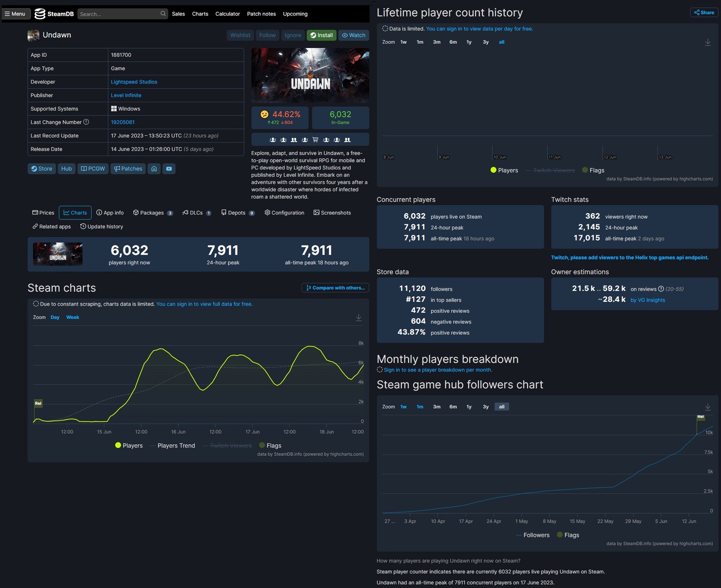Viewport: 721px width, 588px height.
Task: Toggle Followers series in followers chart legend
Action: point(532,535)
